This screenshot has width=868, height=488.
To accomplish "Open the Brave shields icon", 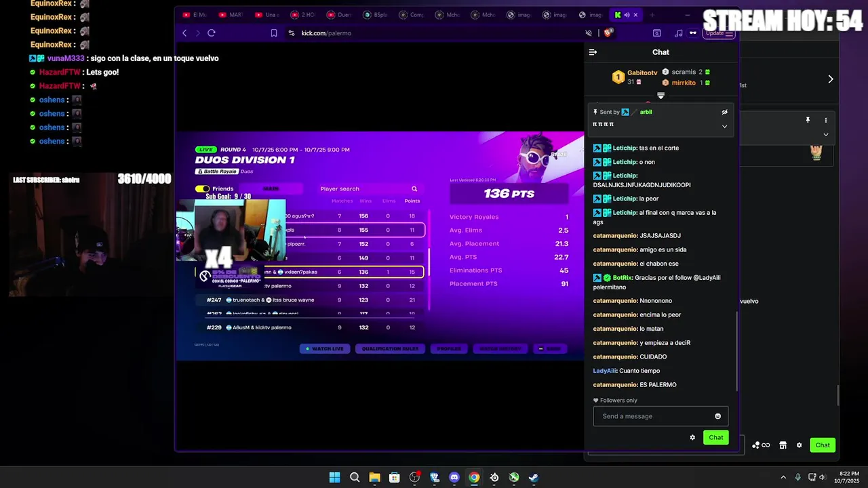I will 608,33.
